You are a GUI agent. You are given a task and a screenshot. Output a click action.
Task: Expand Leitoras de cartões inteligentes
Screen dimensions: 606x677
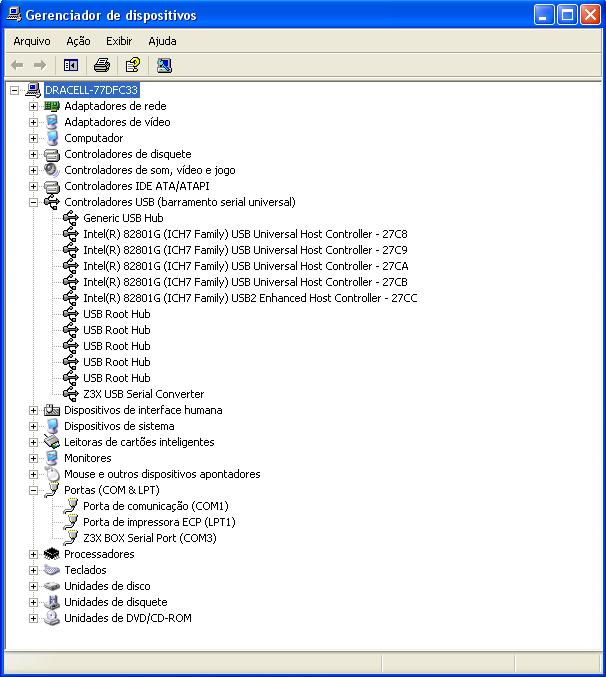click(x=33, y=442)
